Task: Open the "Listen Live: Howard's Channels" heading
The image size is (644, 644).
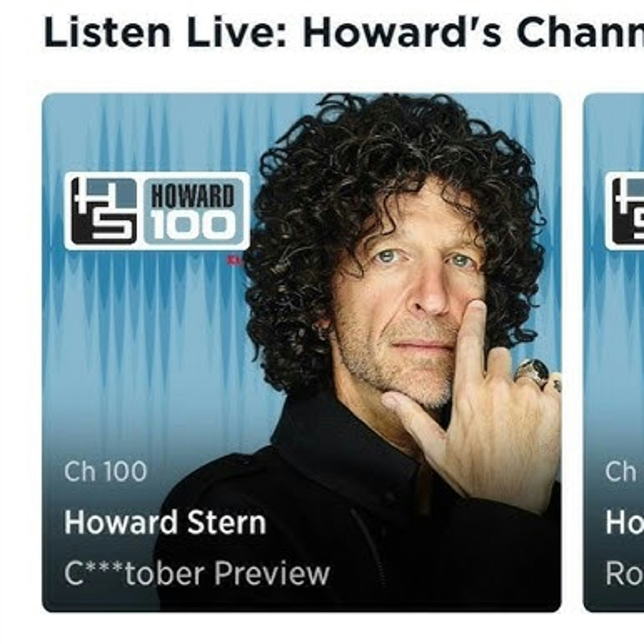Action: (x=344, y=33)
